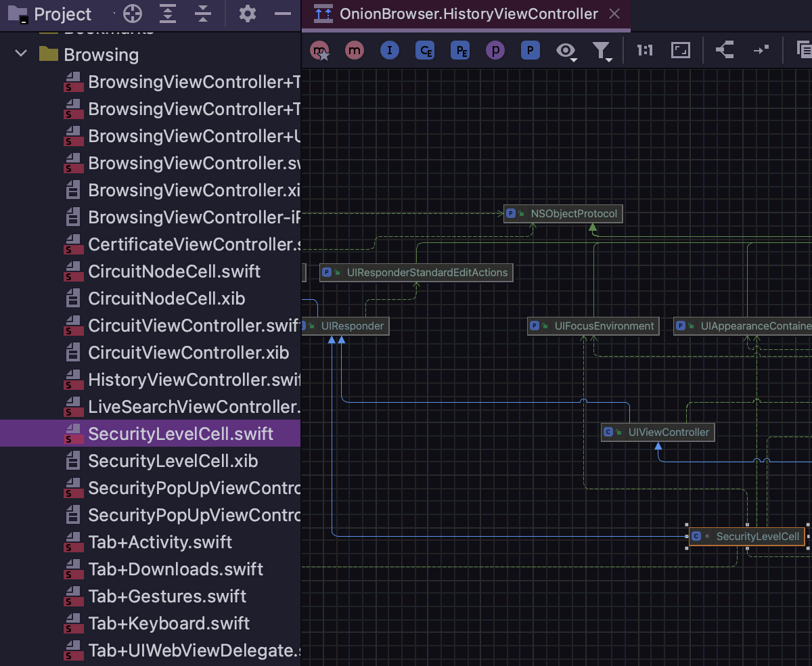Toggle PE protocol extensions icon
Screen dimensions: 812x666
point(460,50)
